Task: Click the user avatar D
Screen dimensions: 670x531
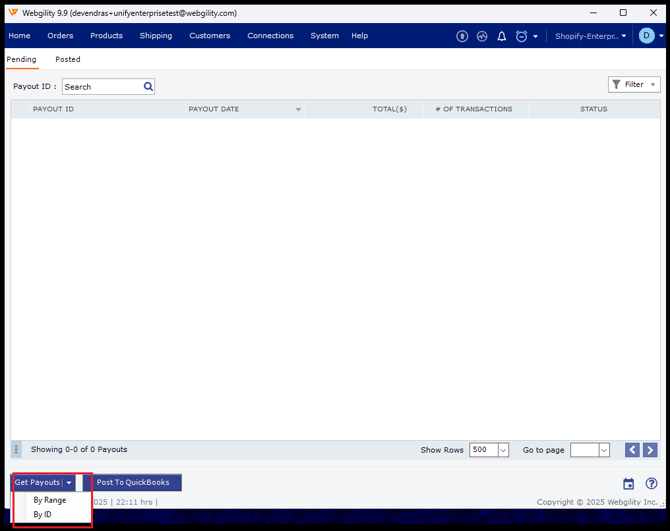Action: tap(646, 36)
